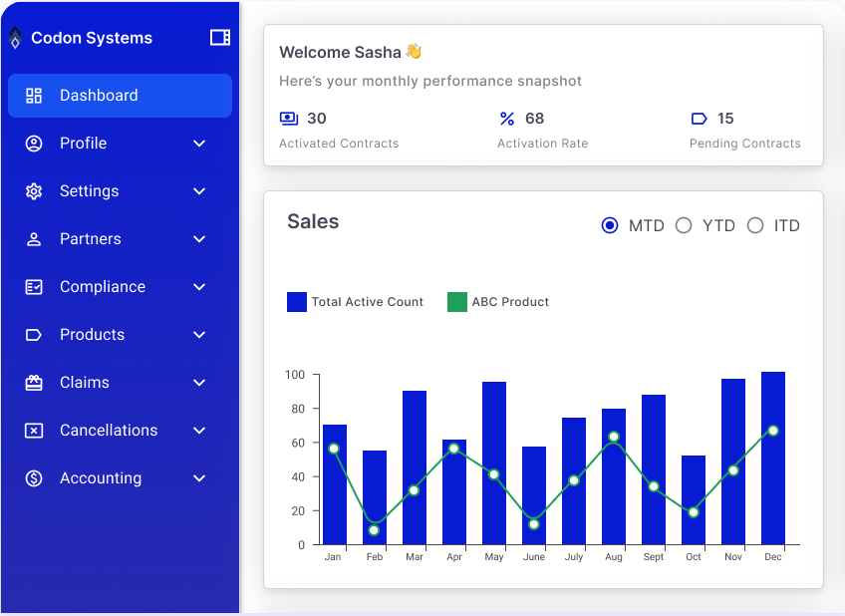Click the sidebar collapse icon beside Codon Systems
845x616 pixels.
click(x=219, y=37)
